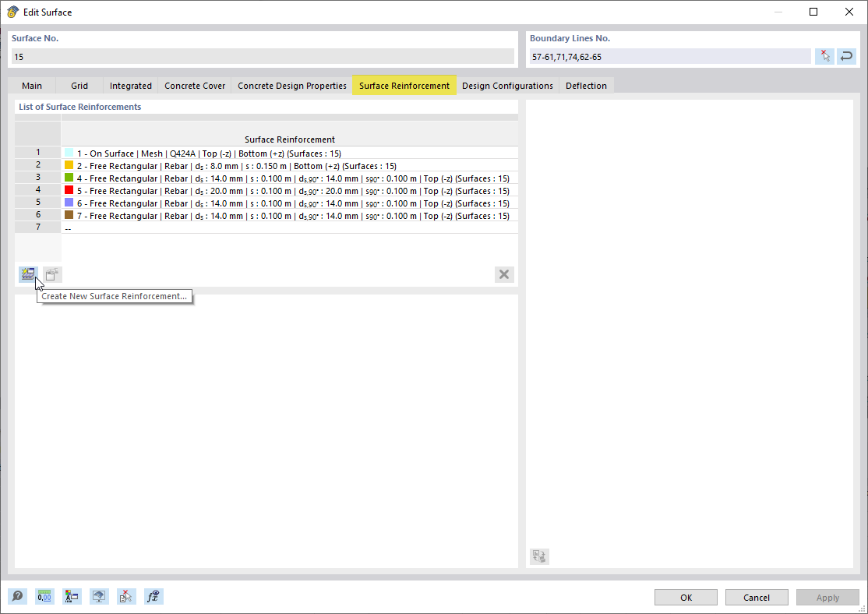Close the Edit Surface dialog
Image resolution: width=868 pixels, height=614 pixels.
click(x=849, y=12)
